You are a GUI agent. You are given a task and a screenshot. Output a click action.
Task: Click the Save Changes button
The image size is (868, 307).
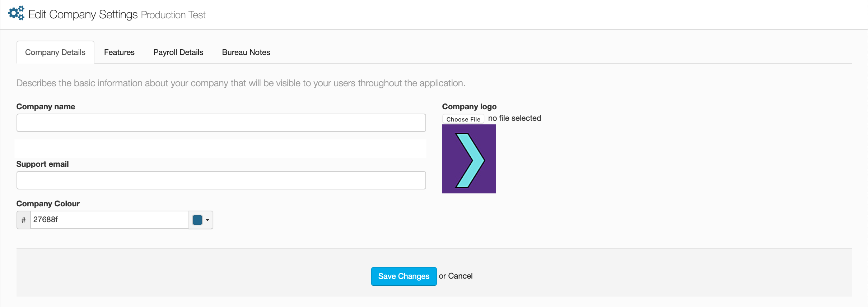coord(403,276)
